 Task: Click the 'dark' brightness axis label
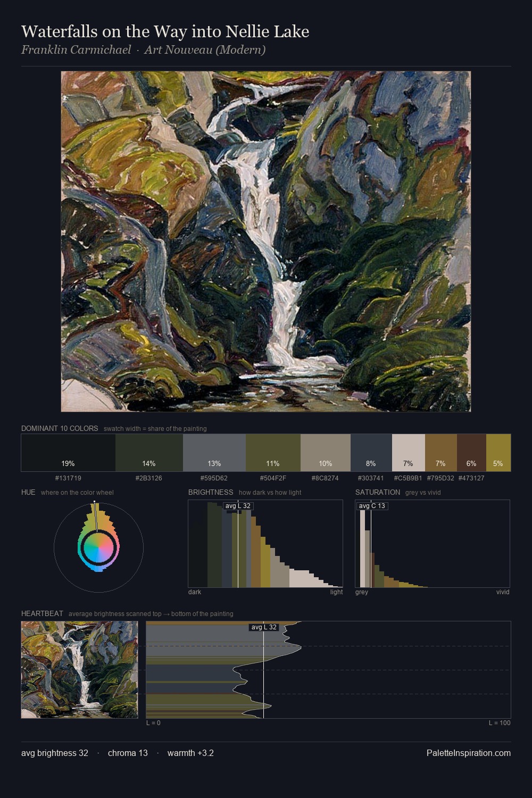click(195, 592)
